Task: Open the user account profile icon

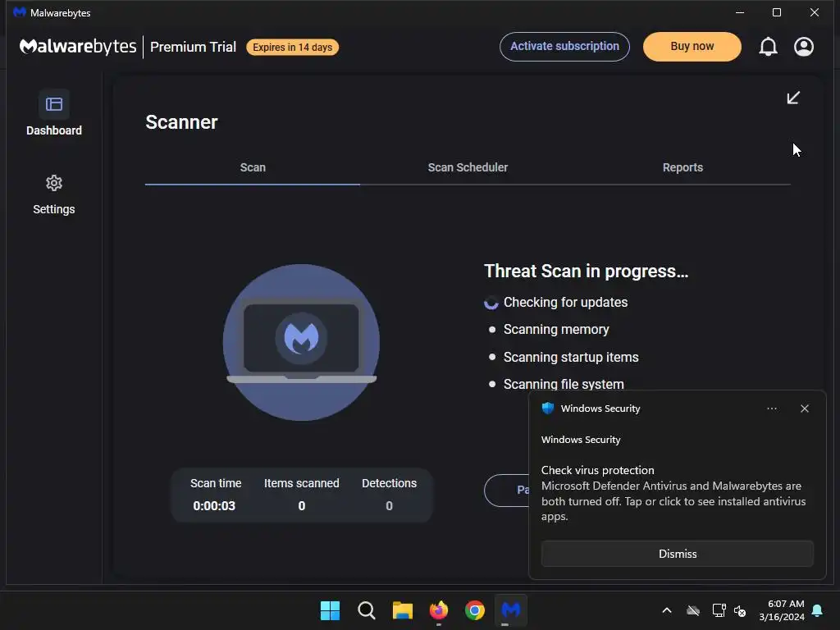Action: pyautogui.click(x=804, y=47)
